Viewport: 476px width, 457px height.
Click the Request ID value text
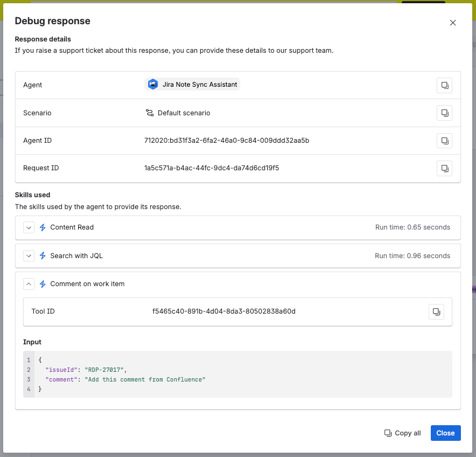212,168
